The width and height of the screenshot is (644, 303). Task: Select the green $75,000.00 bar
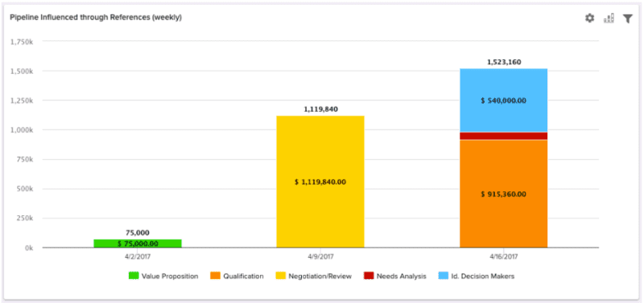click(x=138, y=244)
